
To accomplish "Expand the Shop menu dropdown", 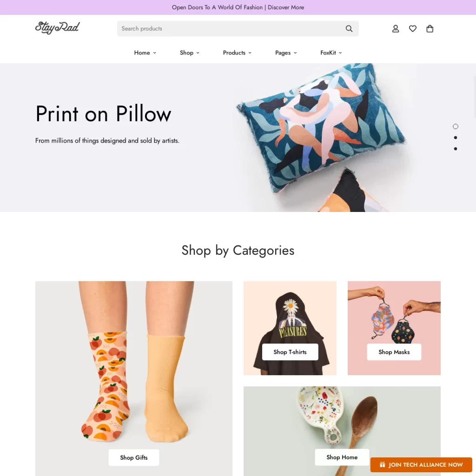I will [x=190, y=53].
